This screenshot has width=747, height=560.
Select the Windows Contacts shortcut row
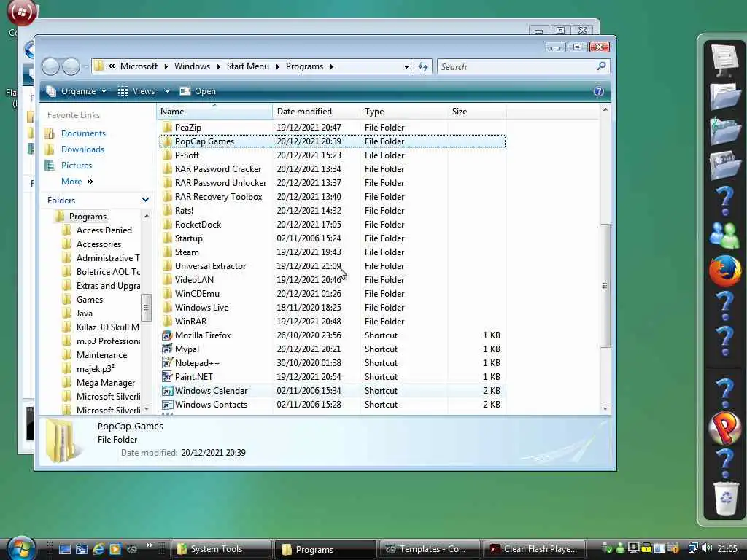point(333,405)
